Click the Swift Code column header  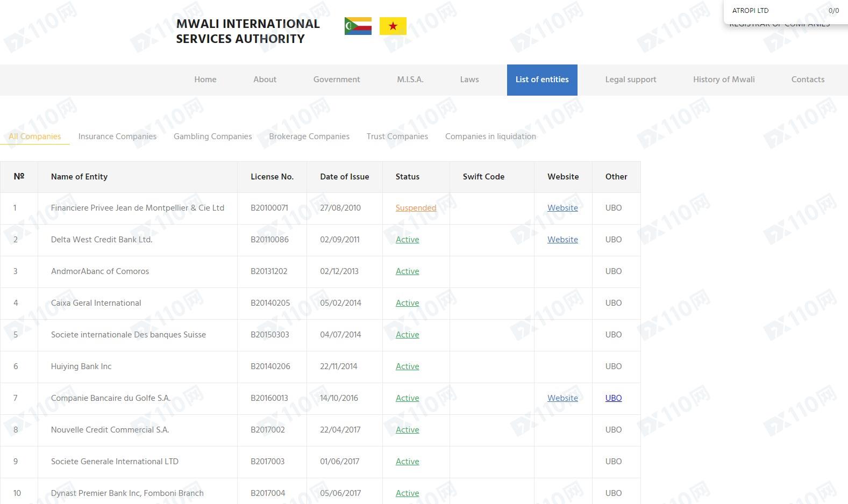pyautogui.click(x=483, y=177)
